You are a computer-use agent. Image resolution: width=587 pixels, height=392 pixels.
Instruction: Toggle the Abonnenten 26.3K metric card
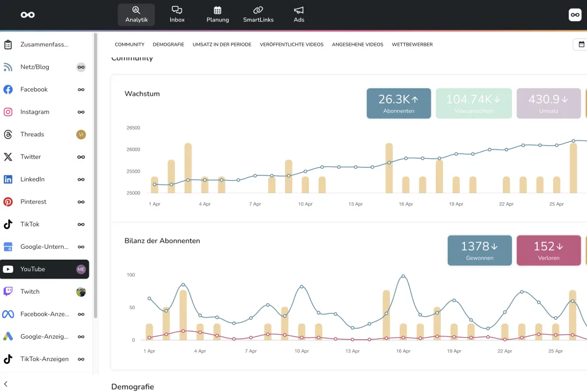(x=398, y=103)
